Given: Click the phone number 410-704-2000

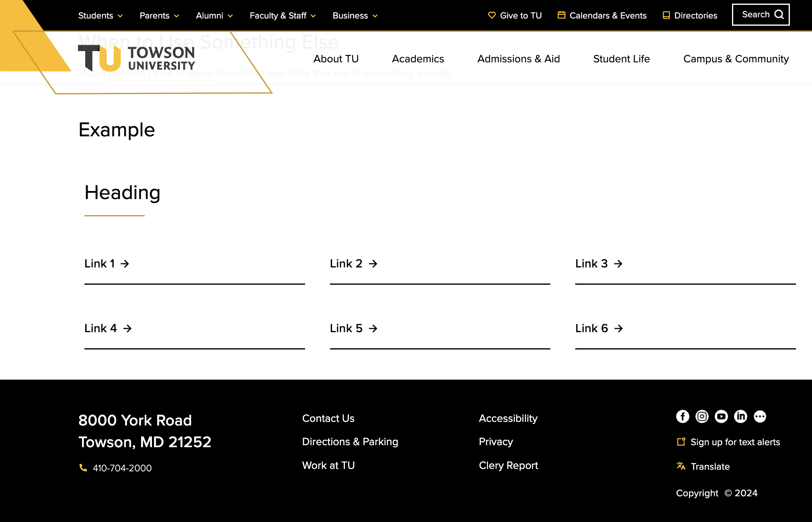Looking at the screenshot, I should 122,468.
